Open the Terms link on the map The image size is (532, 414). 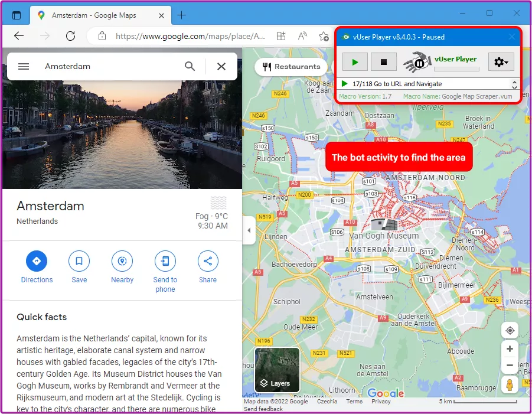click(354, 402)
